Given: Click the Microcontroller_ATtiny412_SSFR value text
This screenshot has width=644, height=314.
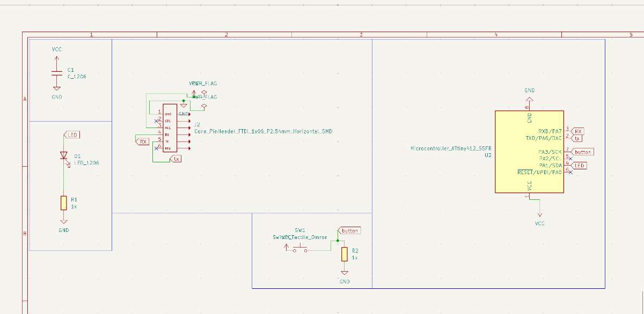Looking at the screenshot, I should coord(451,147).
